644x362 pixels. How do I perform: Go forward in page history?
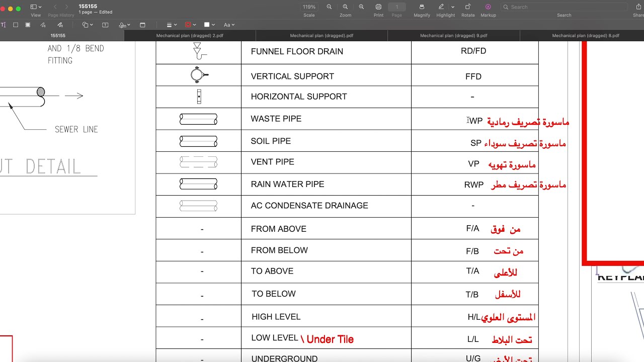(66, 7)
